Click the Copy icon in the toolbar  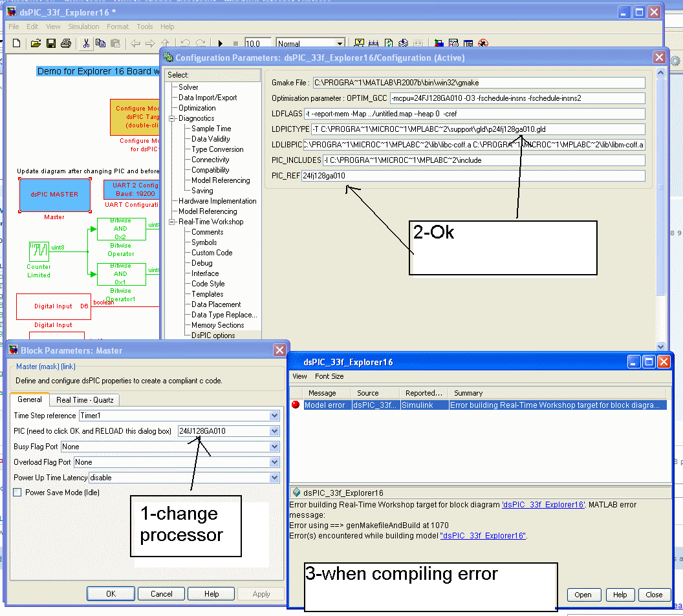tap(101, 43)
